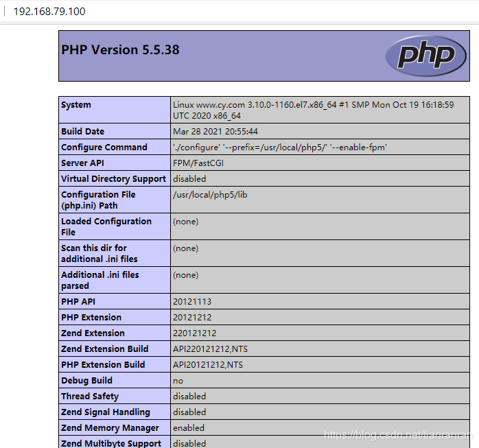This screenshot has height=448, width=479.
Task: Click the System row label
Action: click(x=75, y=105)
